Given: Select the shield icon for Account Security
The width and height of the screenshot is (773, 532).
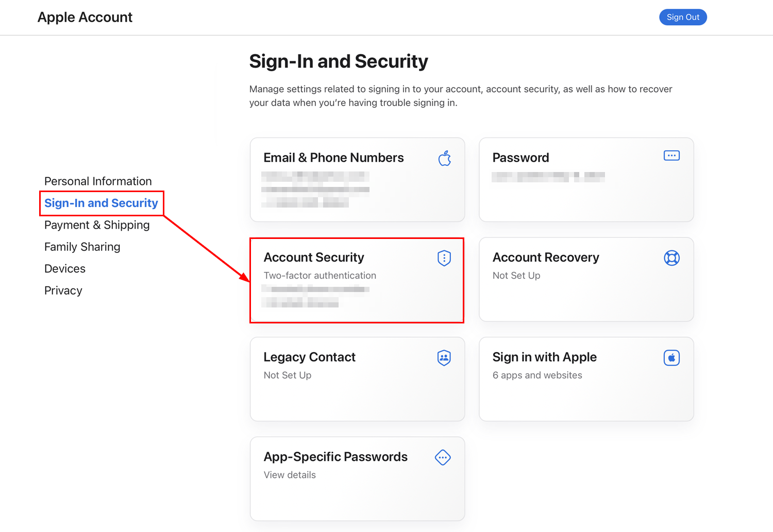Looking at the screenshot, I should click(444, 258).
